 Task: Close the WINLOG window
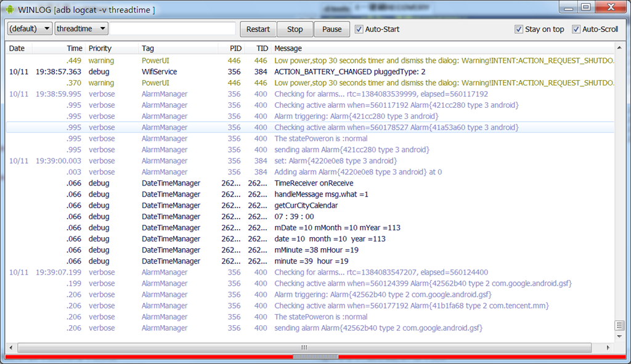point(610,7)
